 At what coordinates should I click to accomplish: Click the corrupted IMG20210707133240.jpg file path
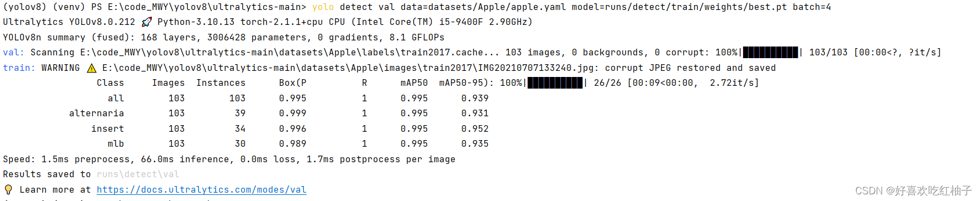(x=348, y=68)
